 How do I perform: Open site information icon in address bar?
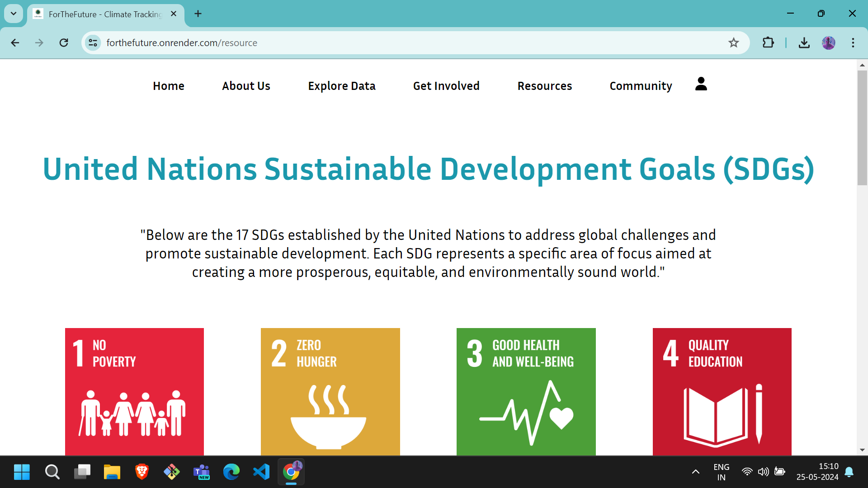(x=93, y=43)
